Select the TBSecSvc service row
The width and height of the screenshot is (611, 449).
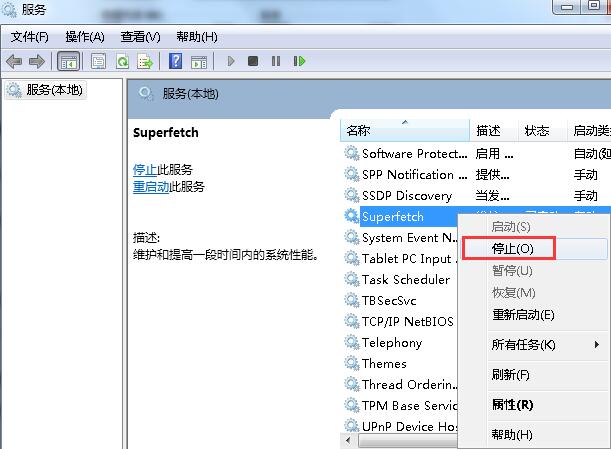[401, 301]
